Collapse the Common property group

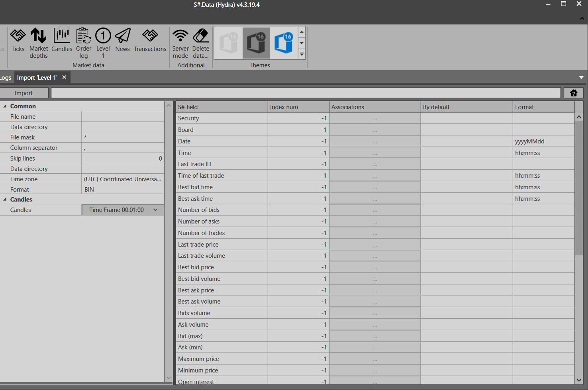[x=5, y=106]
